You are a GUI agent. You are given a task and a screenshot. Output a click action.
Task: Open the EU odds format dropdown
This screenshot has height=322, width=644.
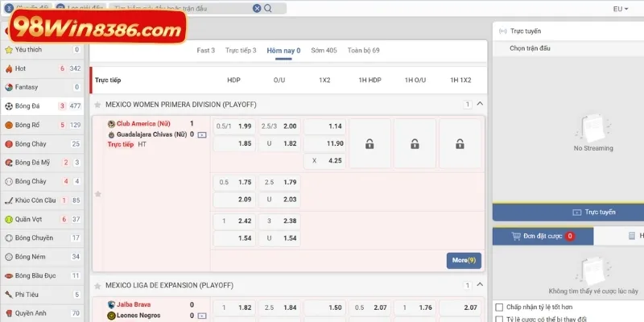pos(621,9)
